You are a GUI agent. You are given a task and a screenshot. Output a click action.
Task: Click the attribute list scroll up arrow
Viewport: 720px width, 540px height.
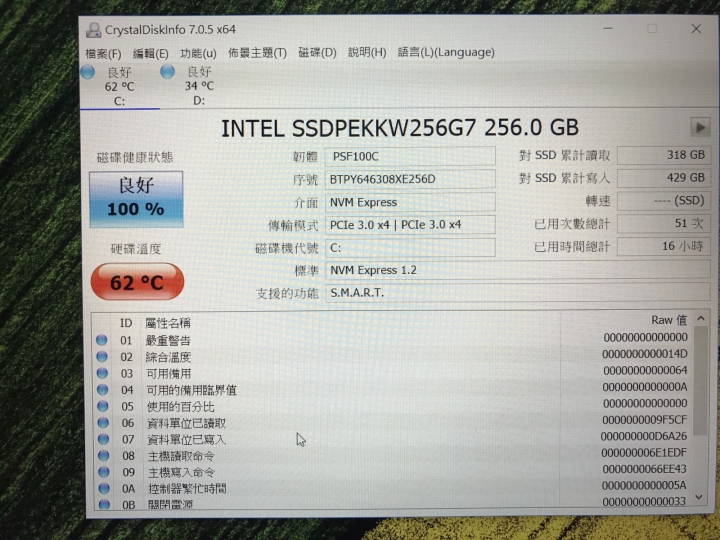700,318
